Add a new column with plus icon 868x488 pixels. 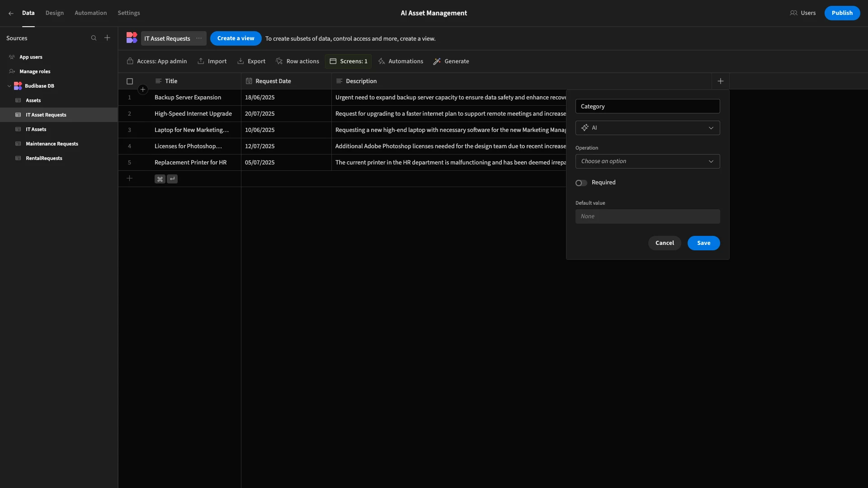pyautogui.click(x=721, y=81)
